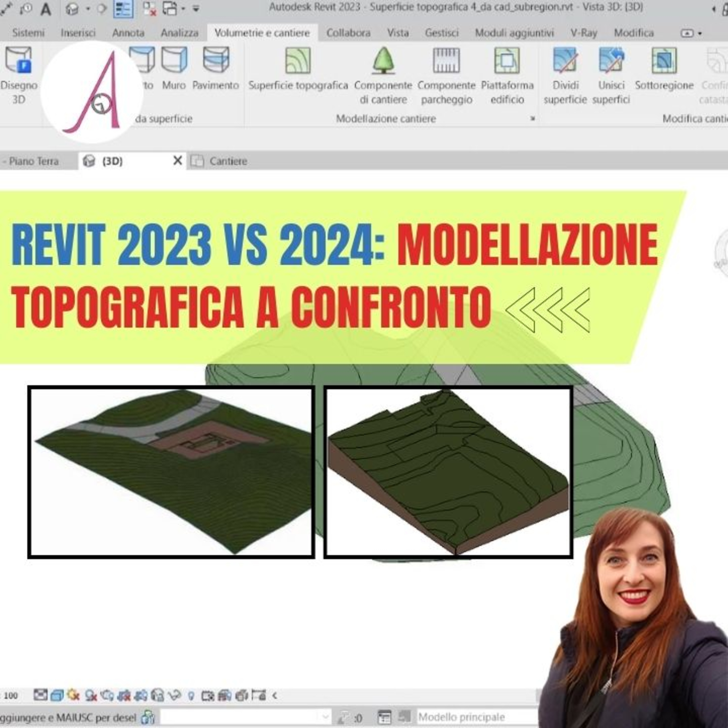This screenshot has width=728, height=728.
Task: Collapse the view control bar with the left chevron
Action: (274, 695)
